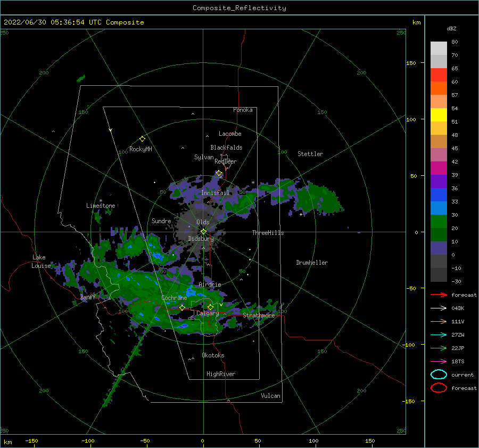Select the orange 111V arrow legend icon
The width and height of the screenshot is (479, 448).
coord(439,321)
